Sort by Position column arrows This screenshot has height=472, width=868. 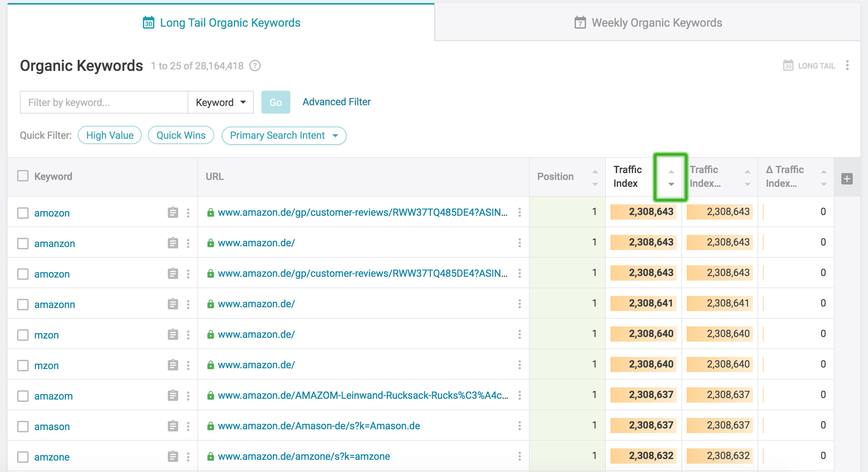tap(595, 178)
